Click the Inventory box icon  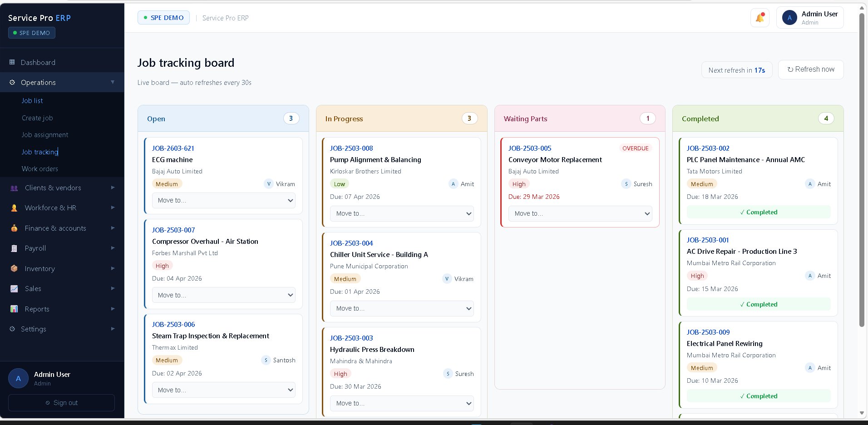pyautogui.click(x=14, y=268)
